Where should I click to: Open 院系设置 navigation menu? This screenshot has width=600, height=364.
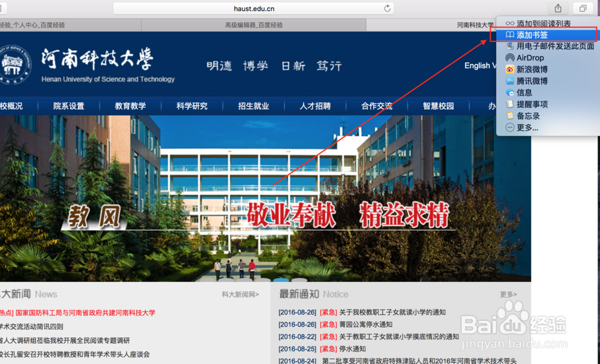click(68, 106)
